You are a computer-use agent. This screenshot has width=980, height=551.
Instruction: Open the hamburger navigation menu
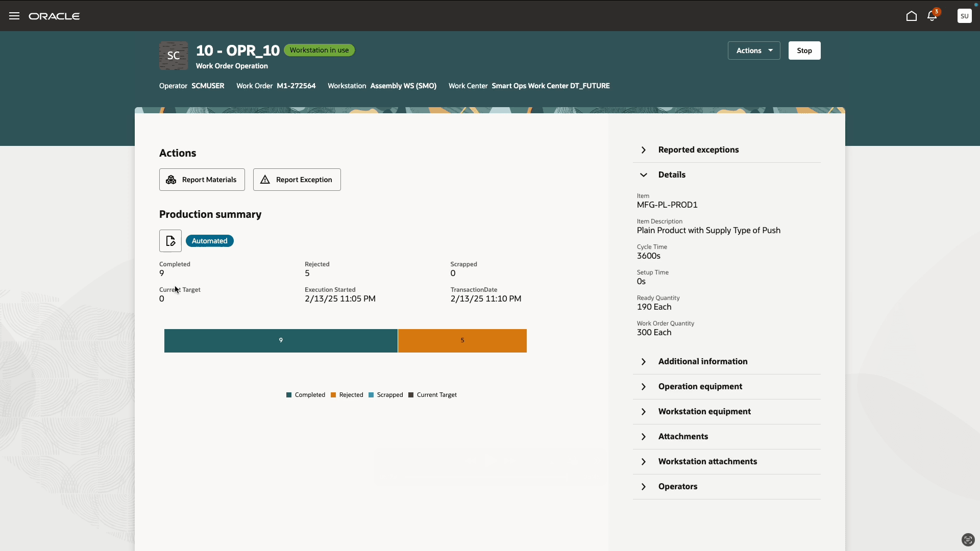point(14,16)
